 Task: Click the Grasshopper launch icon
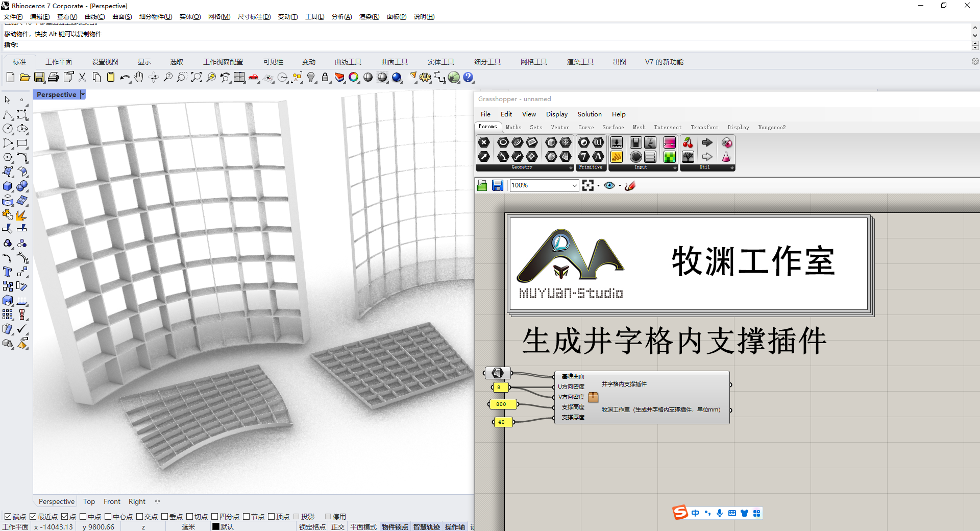(454, 78)
